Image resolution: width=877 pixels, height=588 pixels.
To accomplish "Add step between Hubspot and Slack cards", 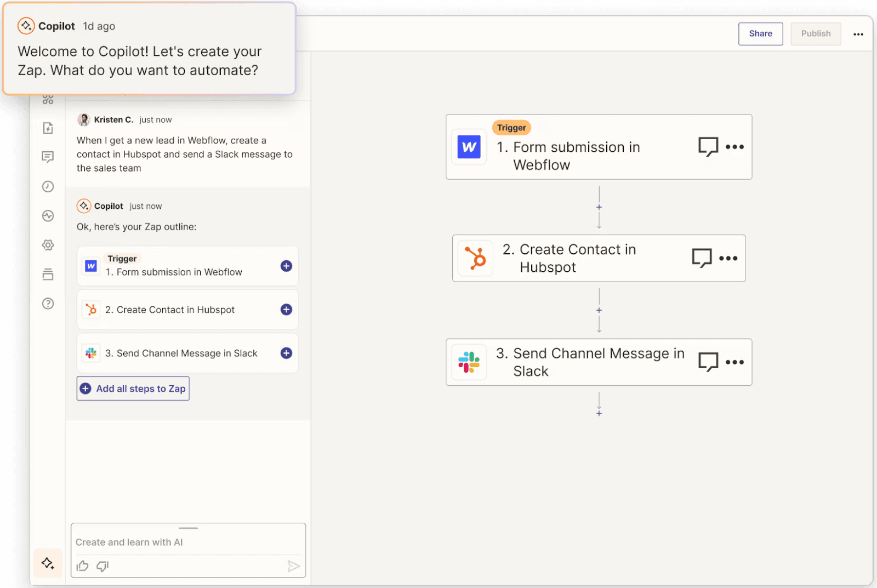I will pos(599,310).
